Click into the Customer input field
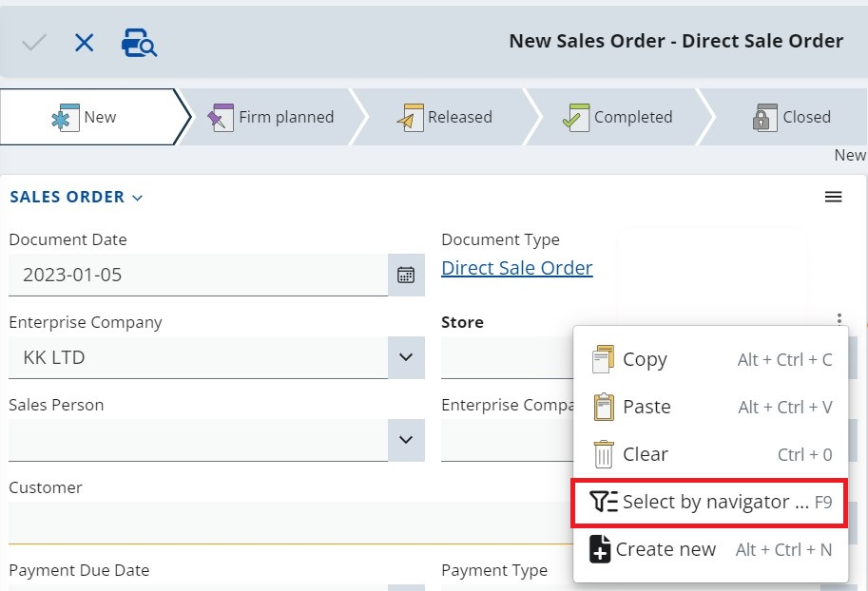The image size is (868, 591). 285,523
